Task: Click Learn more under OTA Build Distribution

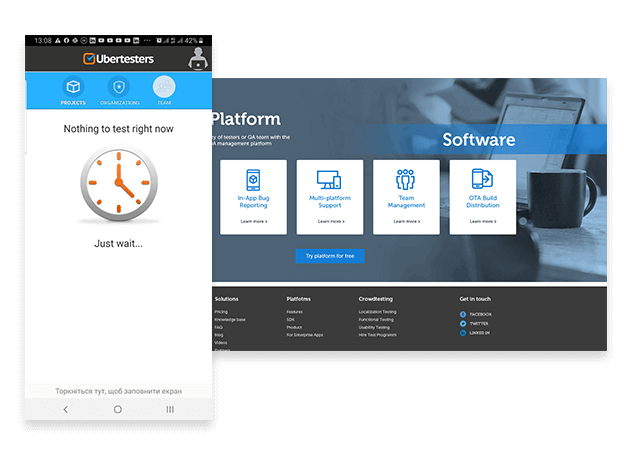Action: click(x=482, y=221)
